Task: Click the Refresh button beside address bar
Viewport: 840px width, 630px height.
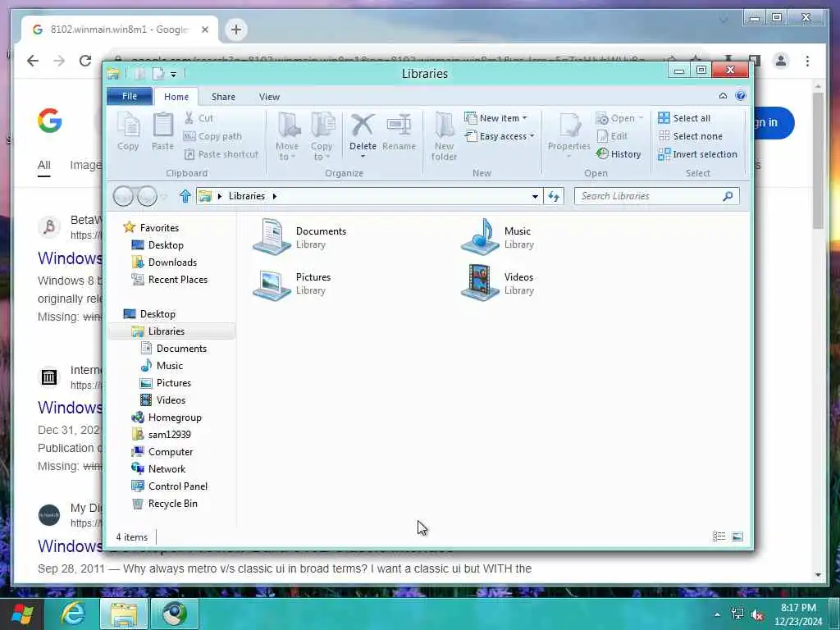Action: 554,197
